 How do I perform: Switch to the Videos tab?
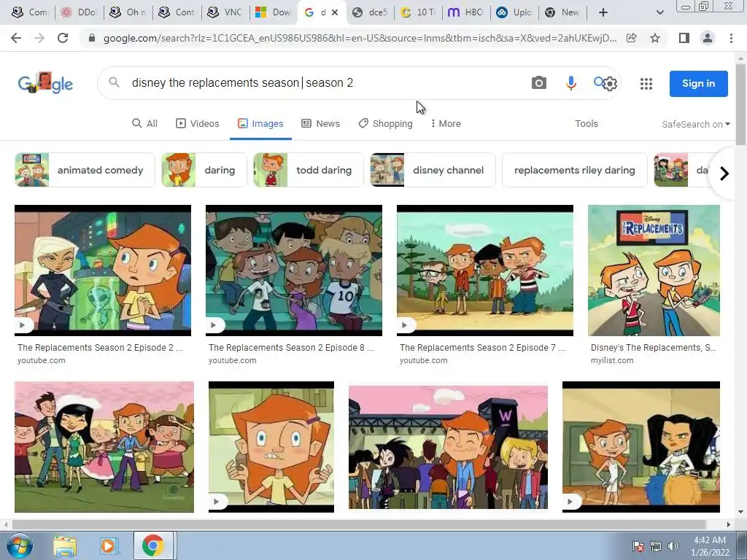tap(197, 124)
